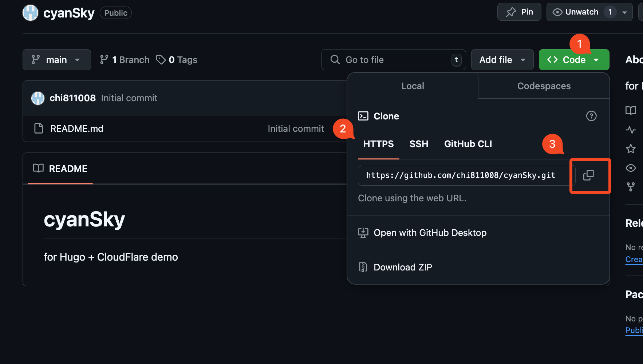Screen dimensions: 643x364
Task: Click the README.md file icon
Action: click(39, 128)
